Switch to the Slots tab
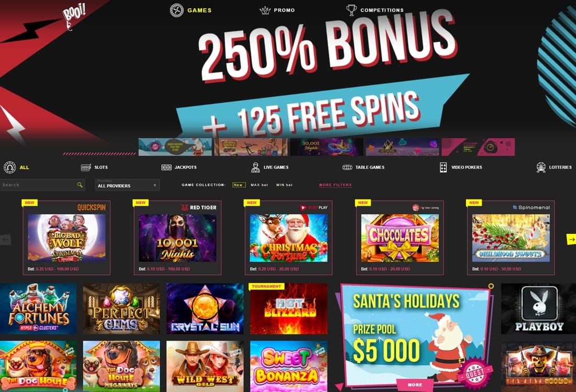 click(101, 167)
